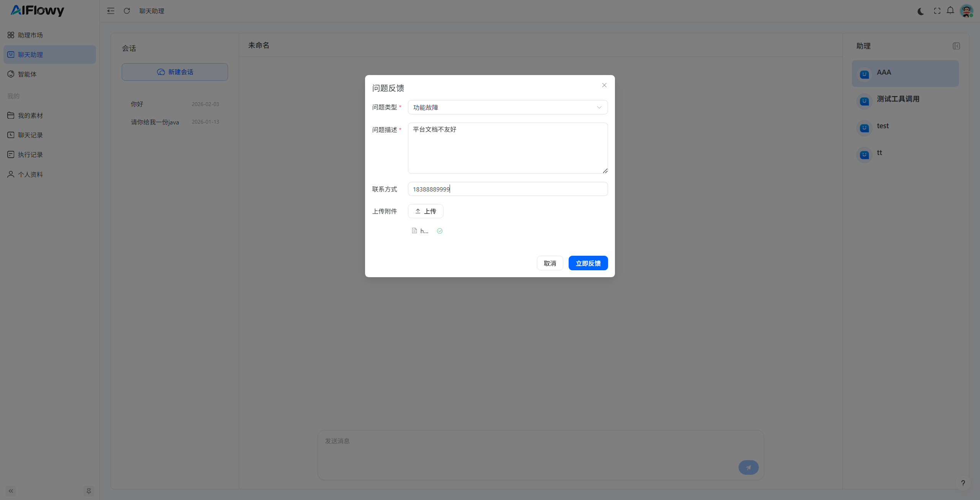
Task: Click the 取消 button
Action: pos(550,263)
